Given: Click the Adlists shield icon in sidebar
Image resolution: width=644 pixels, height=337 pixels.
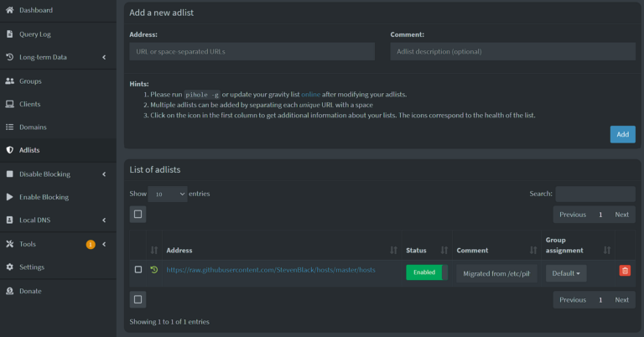Looking at the screenshot, I should tap(9, 150).
